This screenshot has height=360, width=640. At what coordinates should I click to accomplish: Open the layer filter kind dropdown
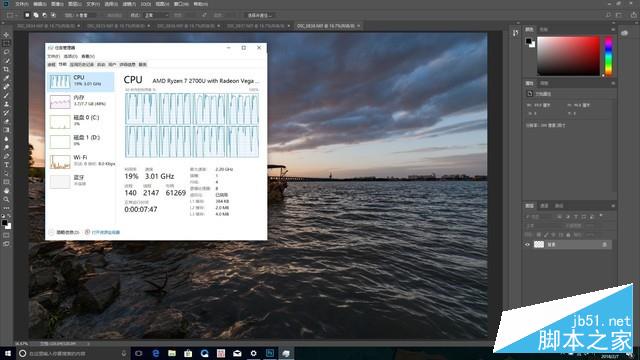tap(538, 216)
